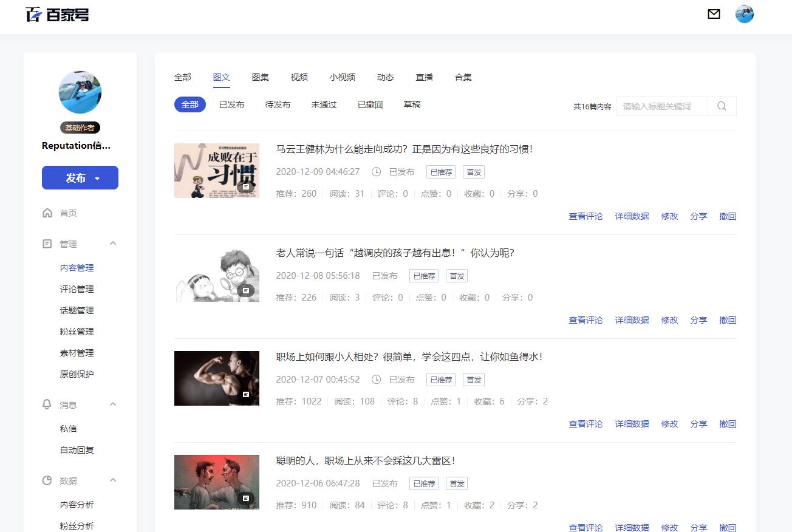
Task: Collapse the 消息 sidebar section
Action: pyautogui.click(x=113, y=404)
